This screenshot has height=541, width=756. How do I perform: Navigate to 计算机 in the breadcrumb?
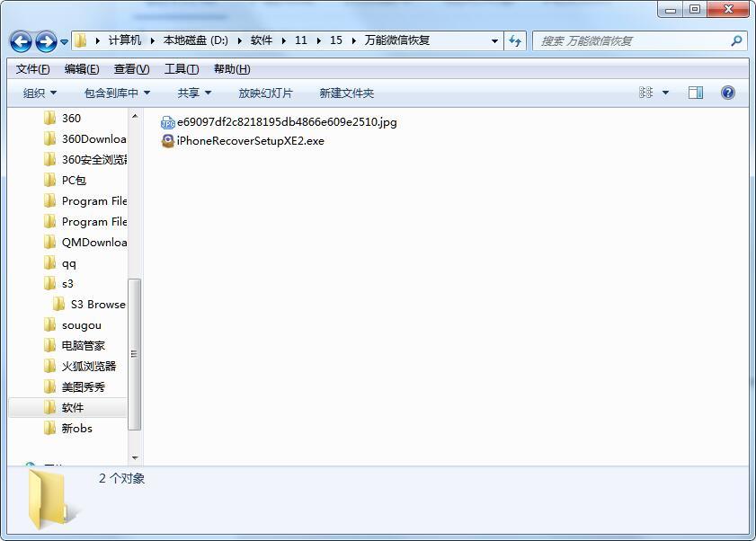point(125,40)
